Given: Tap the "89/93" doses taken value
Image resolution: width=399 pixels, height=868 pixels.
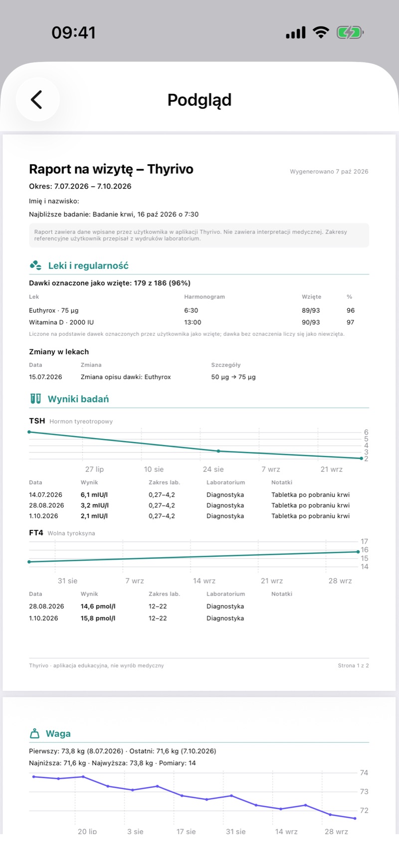Looking at the screenshot, I should (311, 310).
